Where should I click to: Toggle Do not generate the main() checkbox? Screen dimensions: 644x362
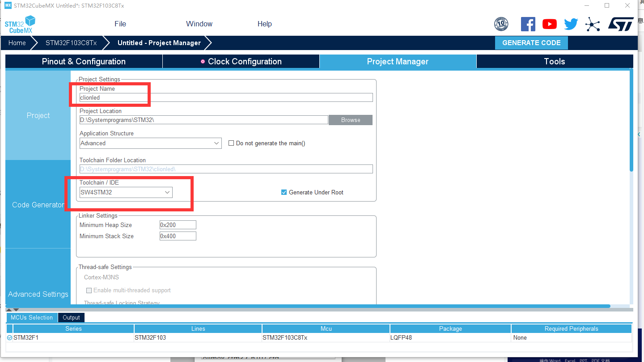click(231, 143)
